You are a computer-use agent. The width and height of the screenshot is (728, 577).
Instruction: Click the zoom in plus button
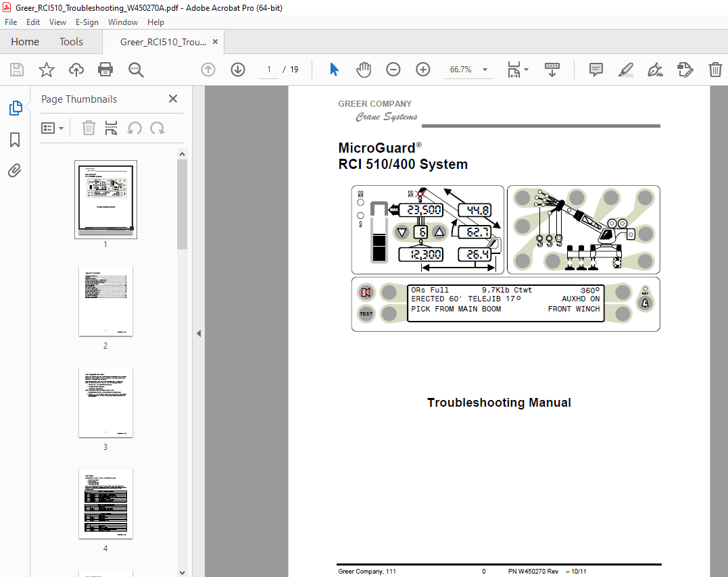(422, 70)
